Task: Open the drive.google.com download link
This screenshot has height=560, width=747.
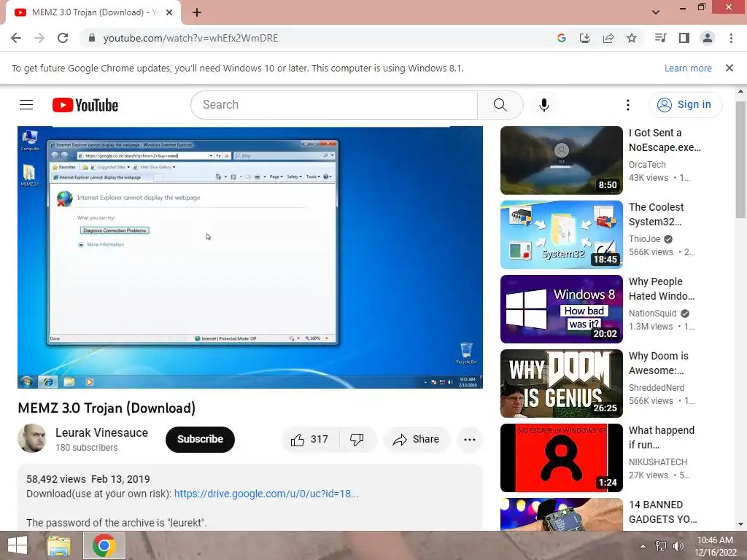Action: [x=266, y=494]
